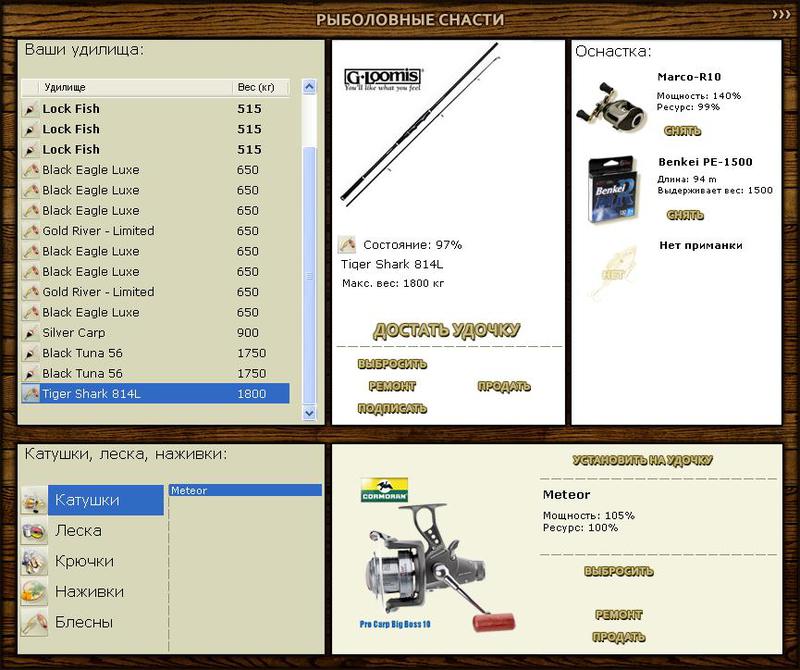
Task: Click ВЫБРОСИТЬ for the Meteor reel
Action: (x=619, y=571)
